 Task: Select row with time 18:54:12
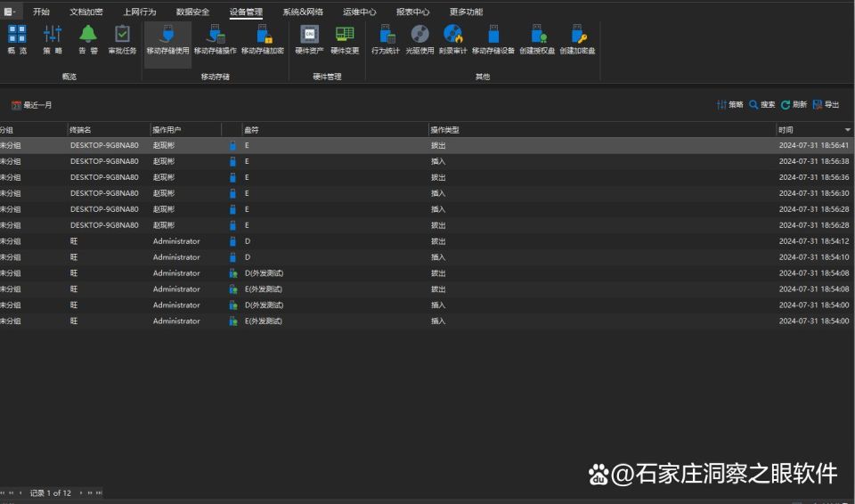427,241
